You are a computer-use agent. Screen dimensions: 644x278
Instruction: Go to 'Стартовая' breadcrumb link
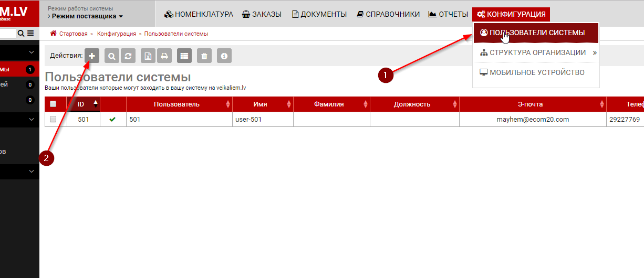pos(73,34)
